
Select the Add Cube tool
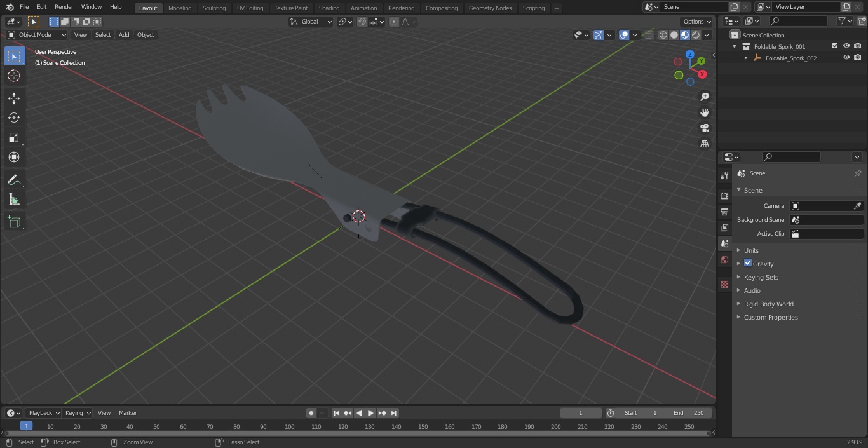pos(14,222)
